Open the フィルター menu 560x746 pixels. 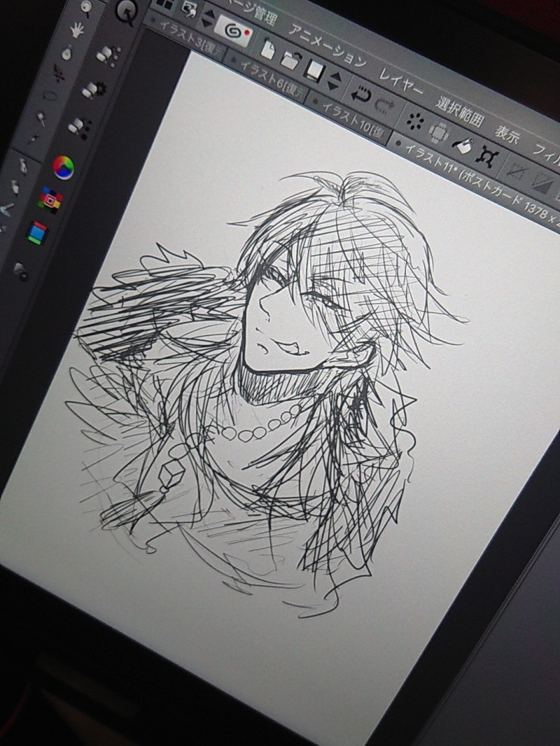click(545, 153)
